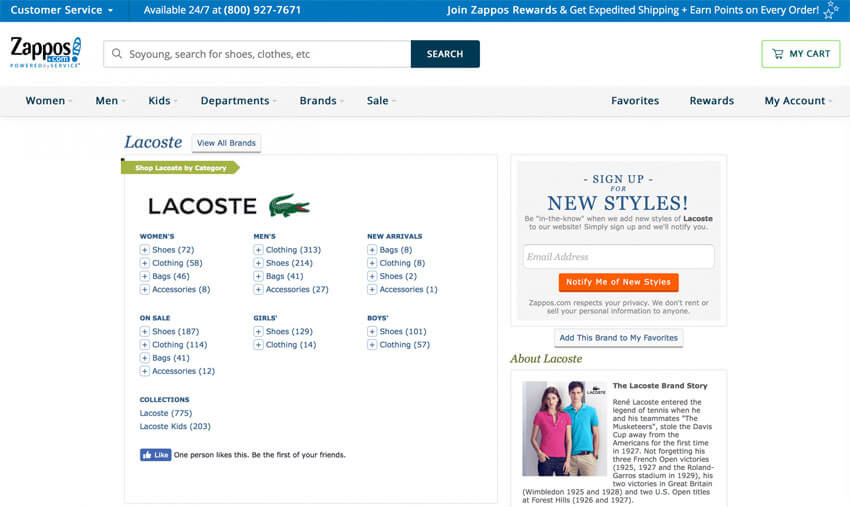Open the My Account dropdown
Viewport: 850px width, 507px height.
798,100
